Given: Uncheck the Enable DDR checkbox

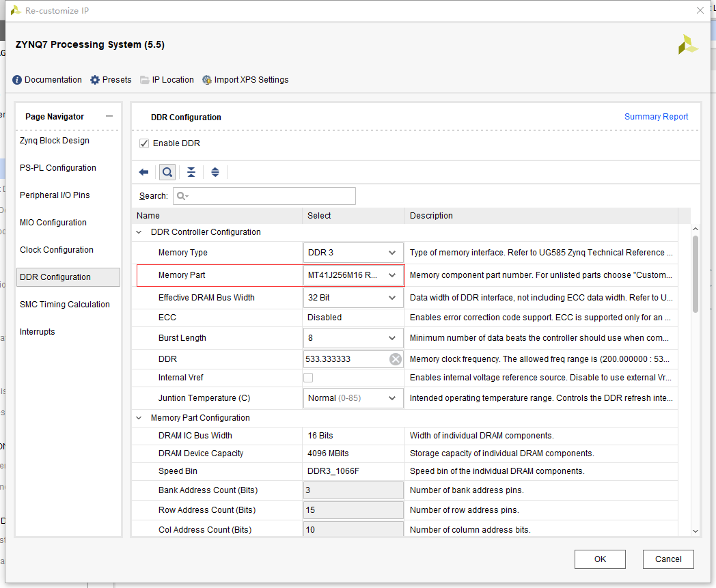Looking at the screenshot, I should [x=144, y=143].
